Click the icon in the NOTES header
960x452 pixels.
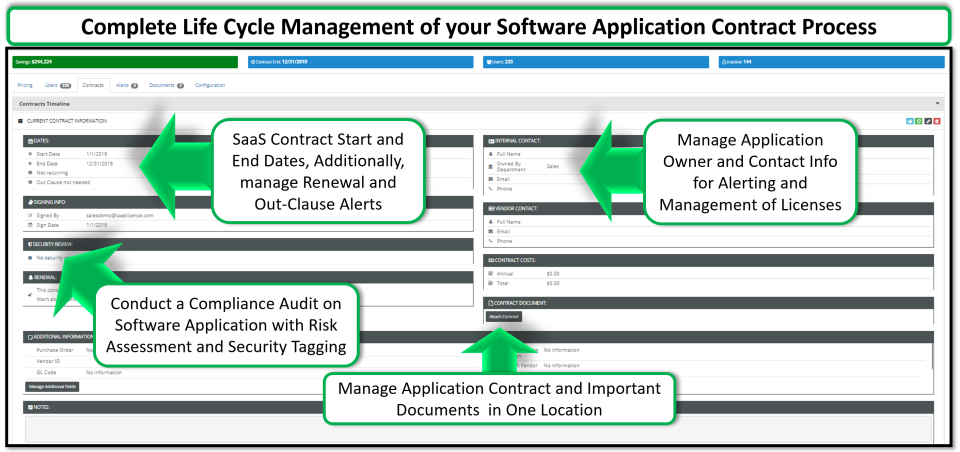click(x=30, y=407)
